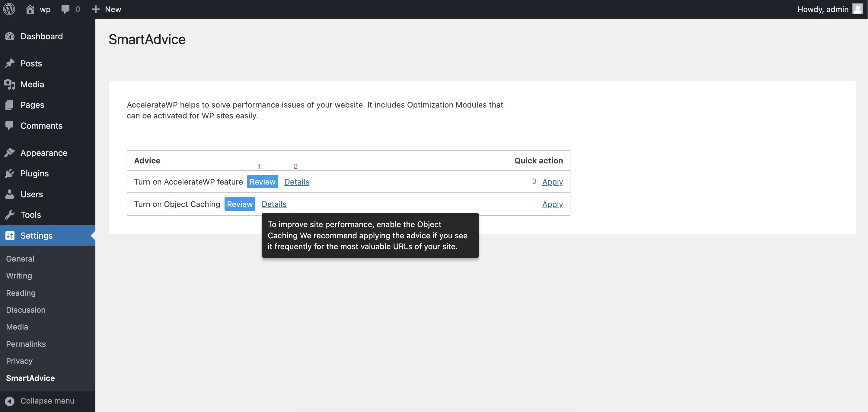Open the Tools menu item
Image resolution: width=868 pixels, height=412 pixels.
[31, 215]
